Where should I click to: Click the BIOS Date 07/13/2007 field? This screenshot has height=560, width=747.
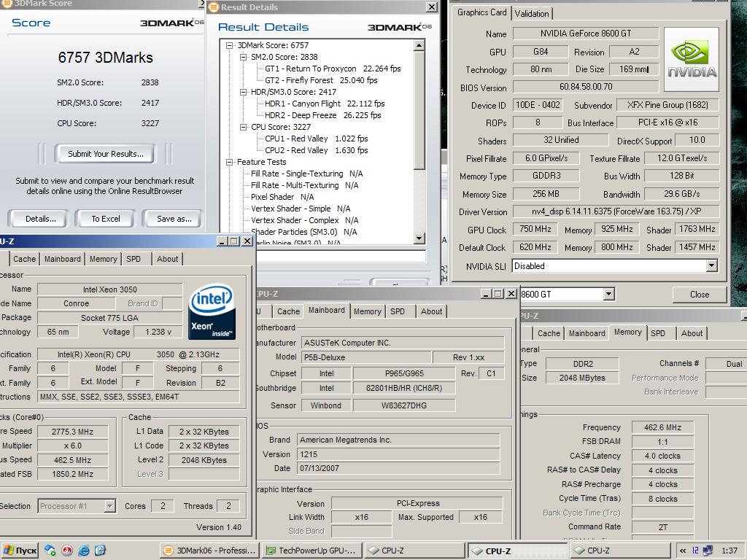click(398, 468)
